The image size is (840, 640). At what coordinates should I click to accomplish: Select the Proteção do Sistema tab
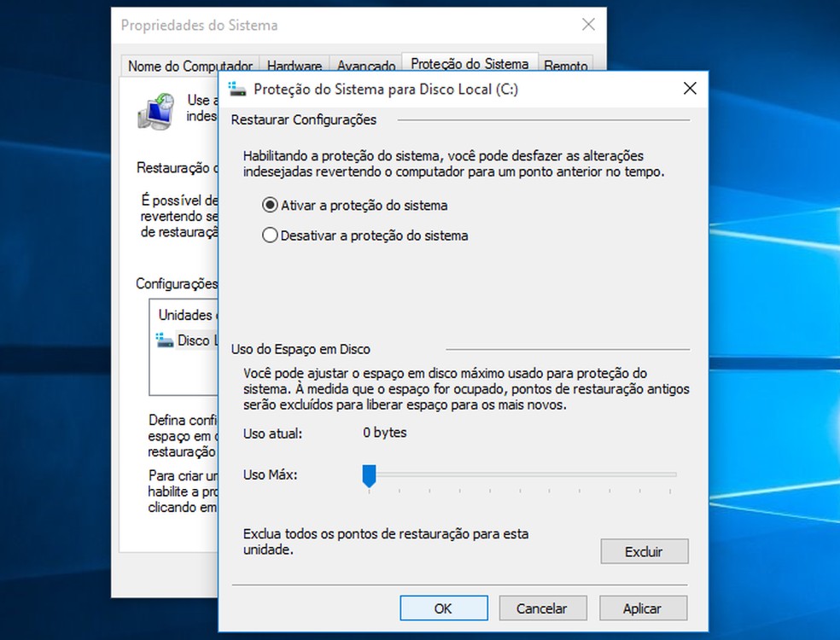coord(470,63)
